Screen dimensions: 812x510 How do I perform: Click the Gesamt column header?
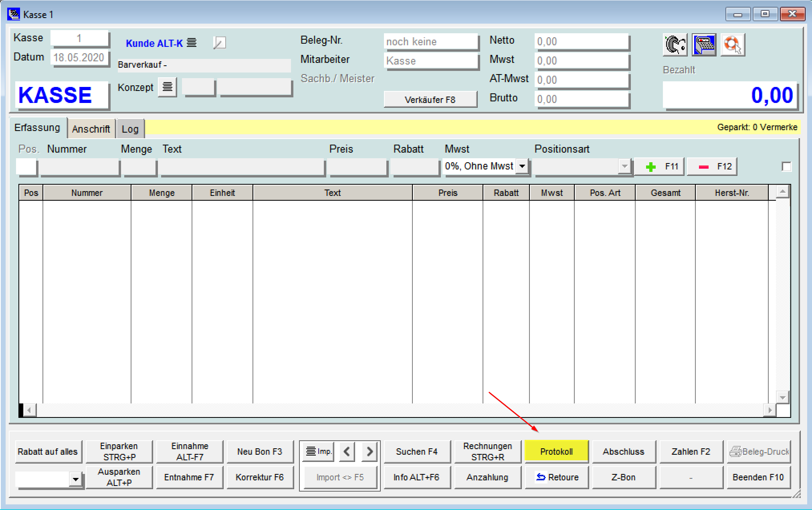click(x=665, y=193)
